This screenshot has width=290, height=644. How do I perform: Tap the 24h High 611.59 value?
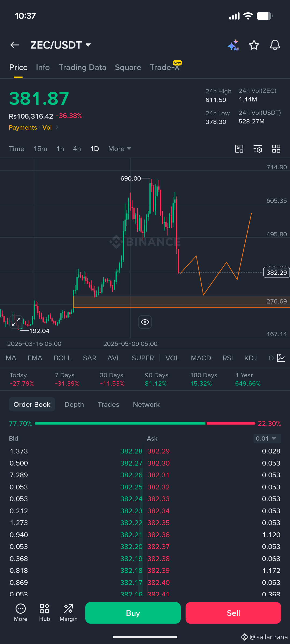click(216, 100)
